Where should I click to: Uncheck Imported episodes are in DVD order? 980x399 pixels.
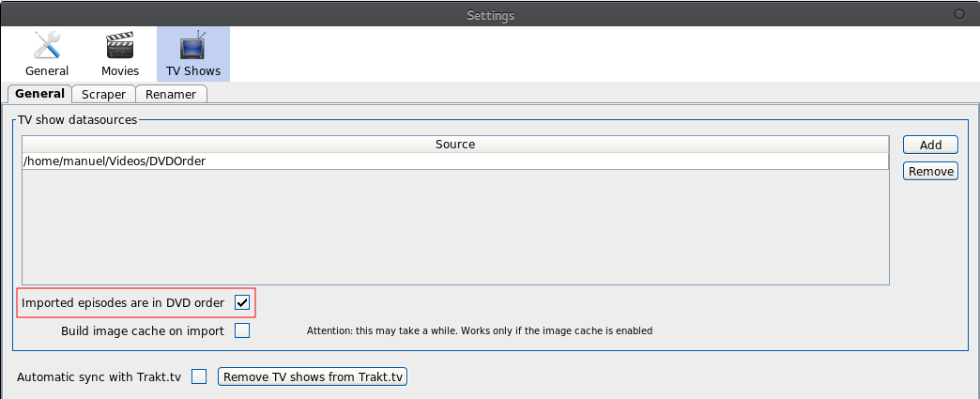tap(242, 302)
